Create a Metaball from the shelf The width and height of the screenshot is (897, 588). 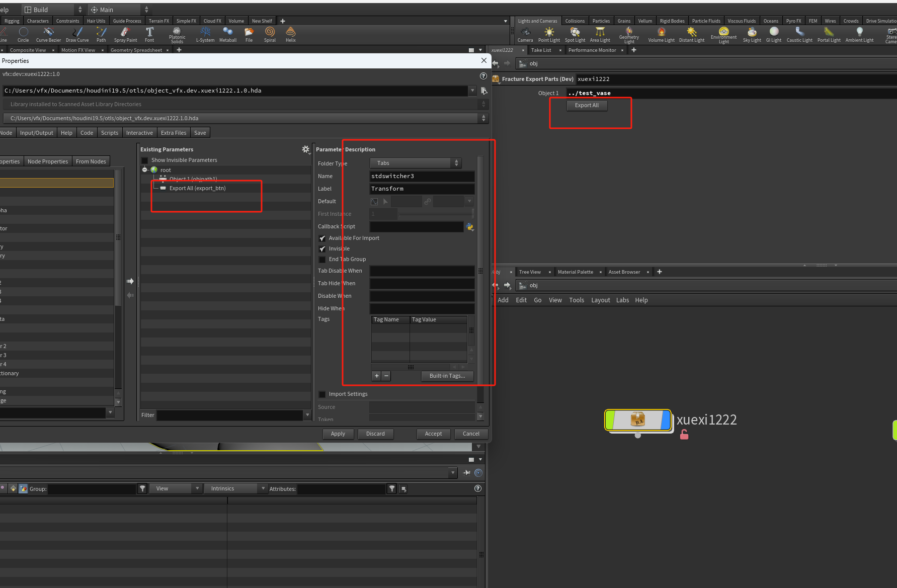point(227,34)
